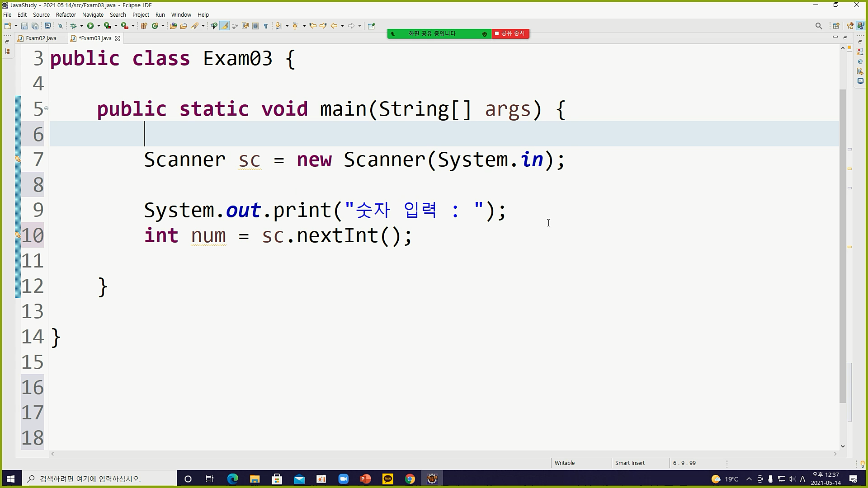Toggle Mark Occurrences highlighter button

click(x=224, y=26)
